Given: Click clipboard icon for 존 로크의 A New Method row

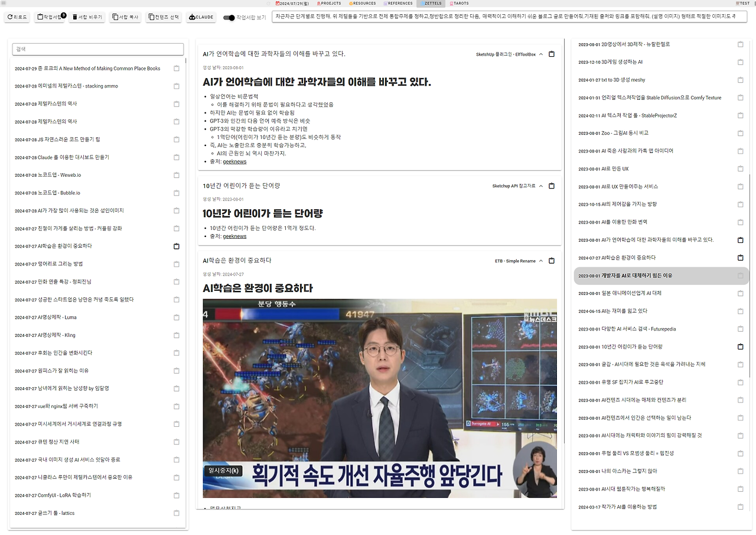Looking at the screenshot, I should click(x=177, y=69).
